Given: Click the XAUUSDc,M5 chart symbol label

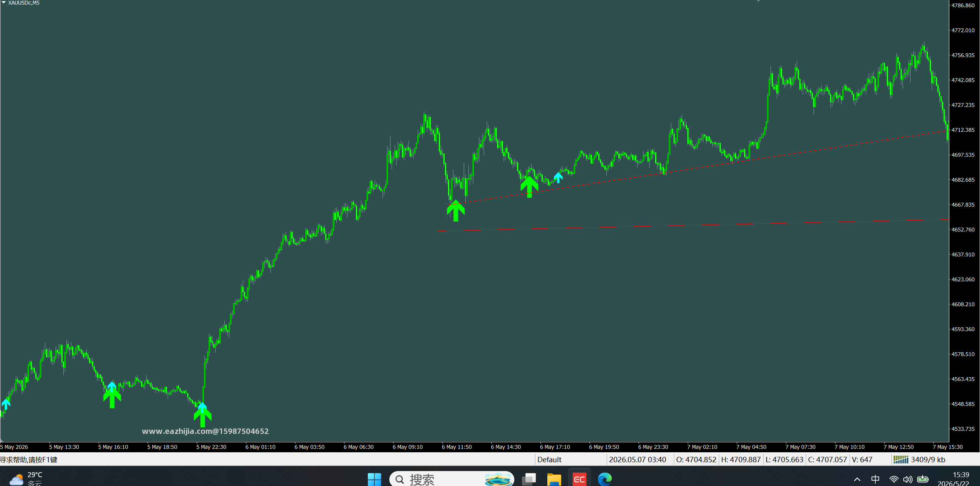Looking at the screenshot, I should pos(24,3).
